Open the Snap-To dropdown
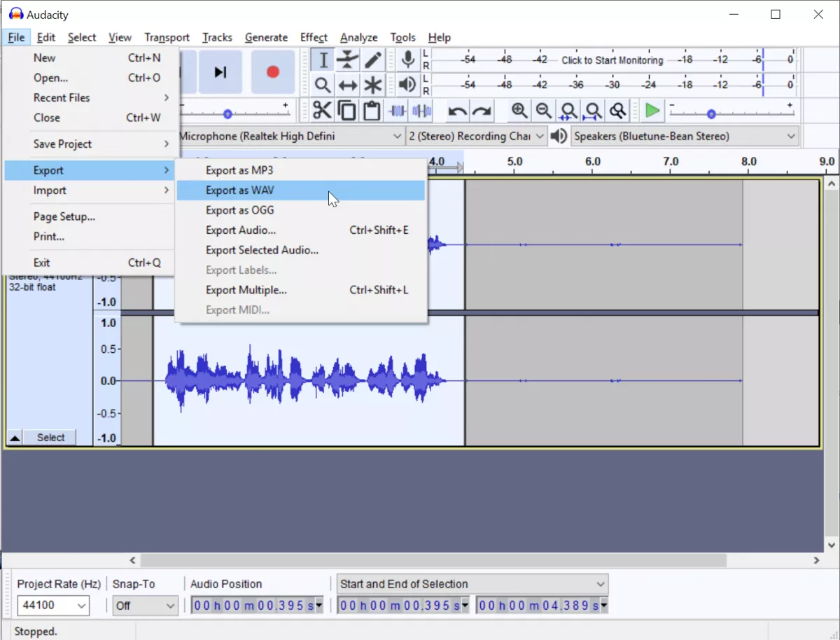840x640 pixels. (x=146, y=605)
